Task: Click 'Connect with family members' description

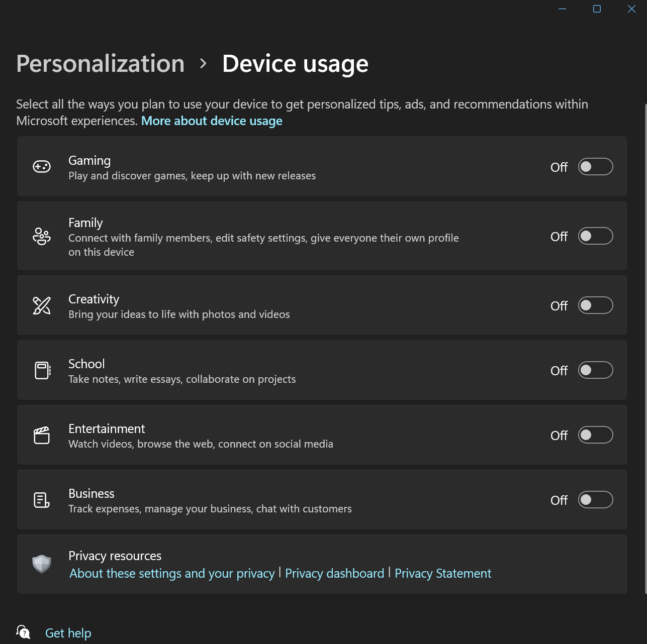Action: [263, 245]
